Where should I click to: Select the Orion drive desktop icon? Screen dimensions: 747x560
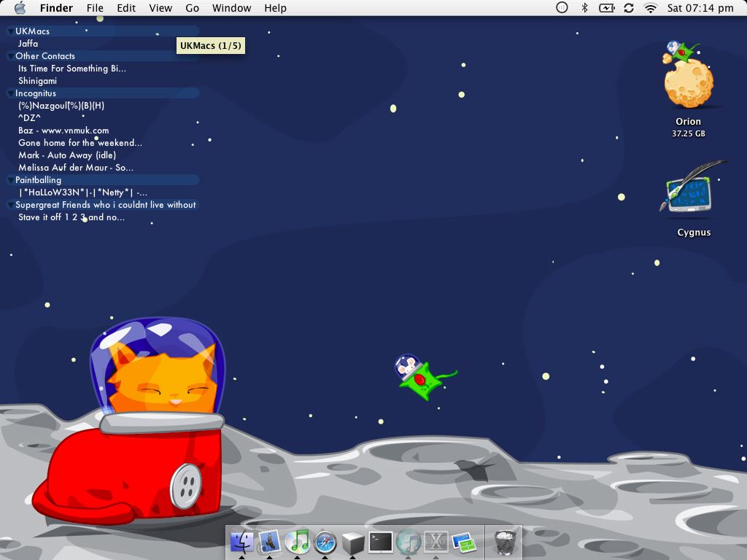[x=689, y=75]
